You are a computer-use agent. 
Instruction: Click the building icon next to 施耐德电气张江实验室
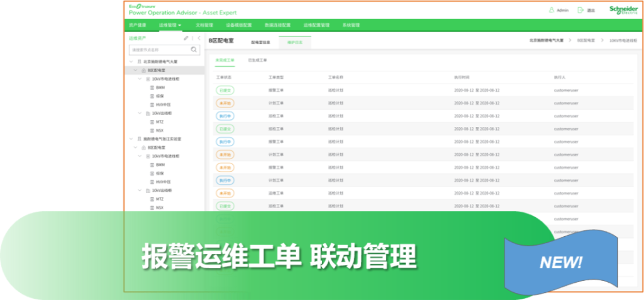point(139,139)
